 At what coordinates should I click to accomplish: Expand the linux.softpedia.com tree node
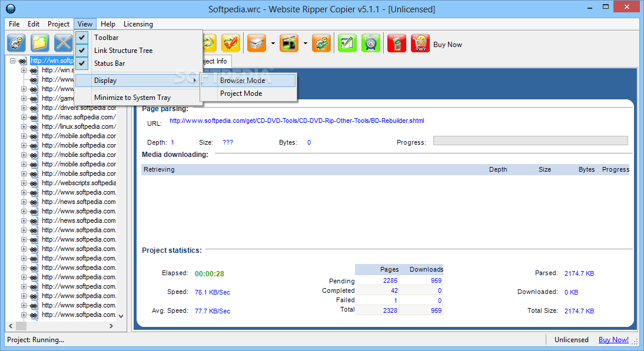click(24, 127)
